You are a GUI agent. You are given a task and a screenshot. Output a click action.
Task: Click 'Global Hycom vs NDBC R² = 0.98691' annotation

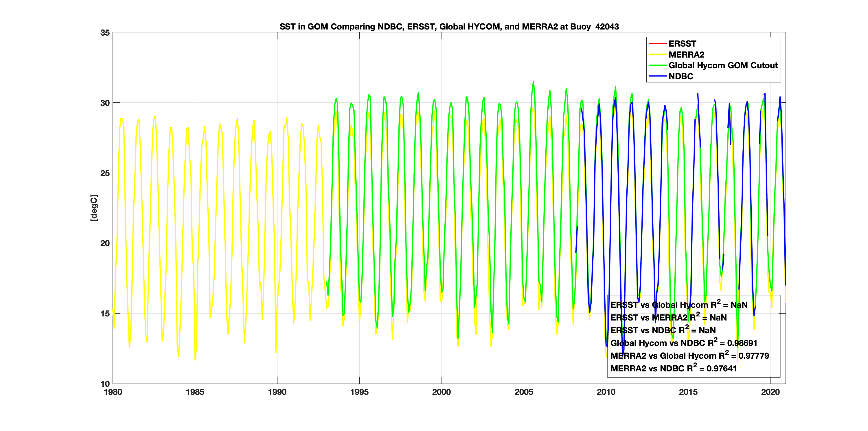(683, 343)
